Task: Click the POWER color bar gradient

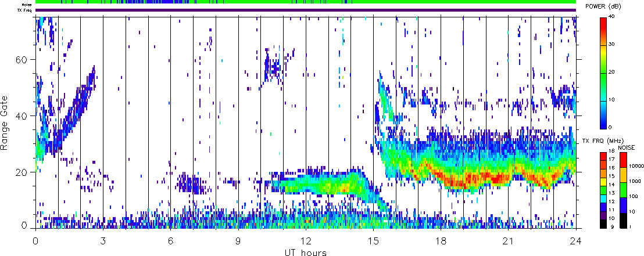Action: point(603,74)
